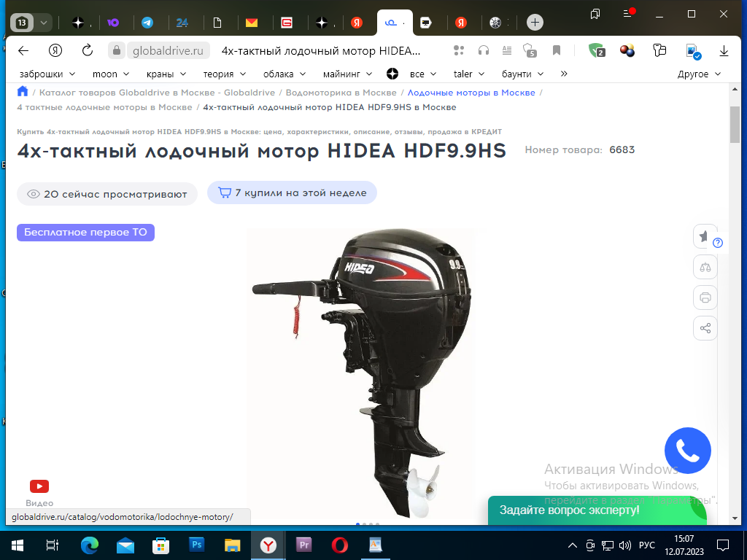Open 4 тактные лодочные моторы breadcrumb link
The height and width of the screenshot is (560, 747).
(104, 107)
